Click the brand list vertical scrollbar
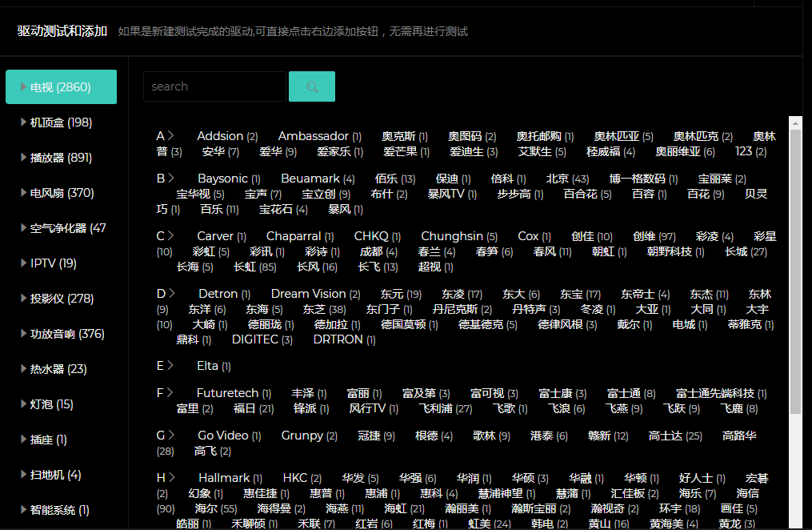The width and height of the screenshot is (812, 530). (794, 272)
